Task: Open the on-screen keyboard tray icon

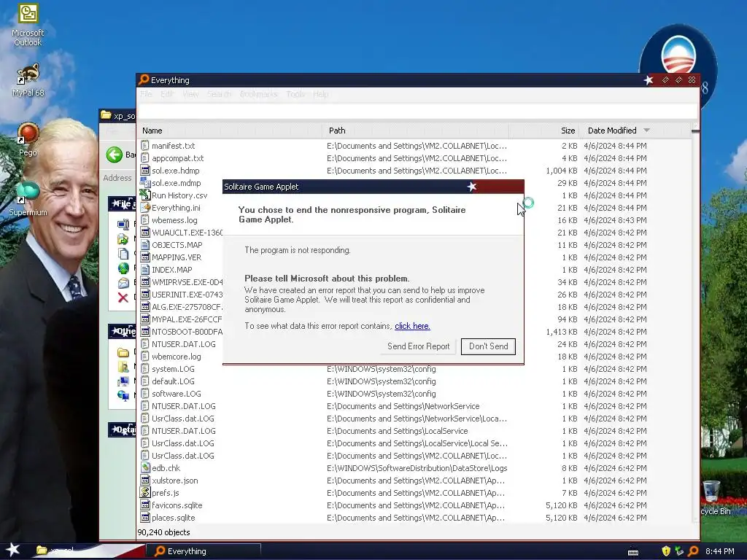Action: pos(633,552)
